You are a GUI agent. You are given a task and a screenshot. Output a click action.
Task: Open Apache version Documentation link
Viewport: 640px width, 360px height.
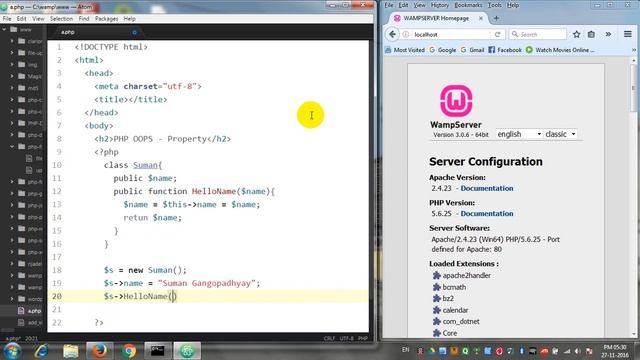(x=487, y=188)
